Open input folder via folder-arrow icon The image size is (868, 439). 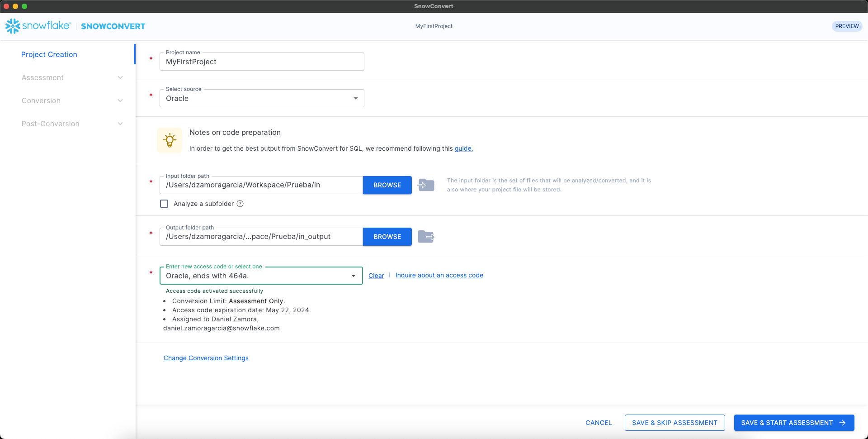[426, 185]
